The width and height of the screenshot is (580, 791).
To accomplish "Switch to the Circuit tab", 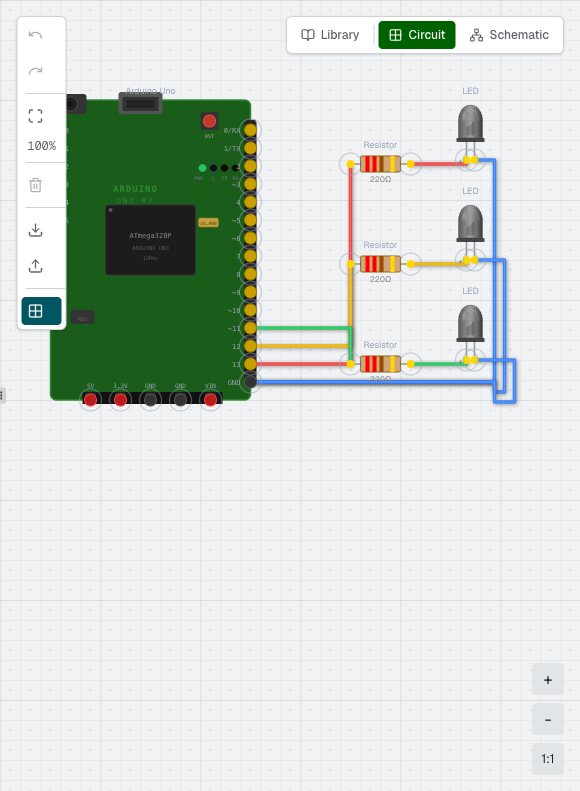I will (x=417, y=35).
